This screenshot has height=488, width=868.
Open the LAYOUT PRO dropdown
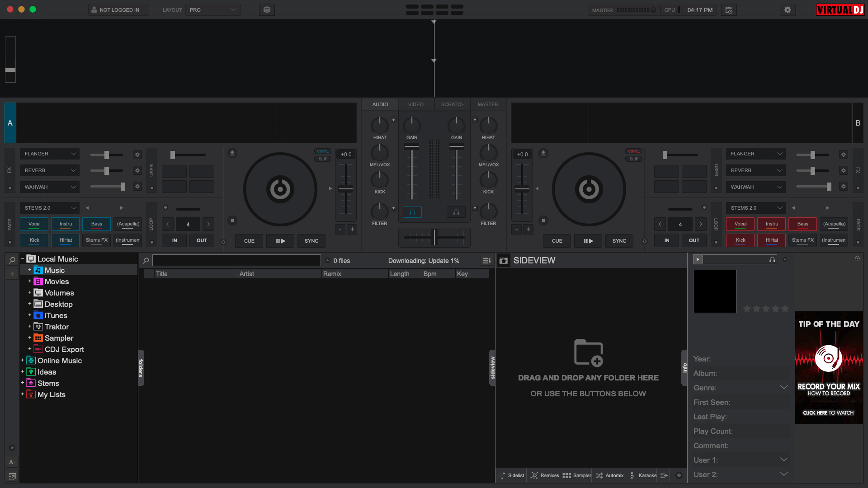tap(213, 10)
